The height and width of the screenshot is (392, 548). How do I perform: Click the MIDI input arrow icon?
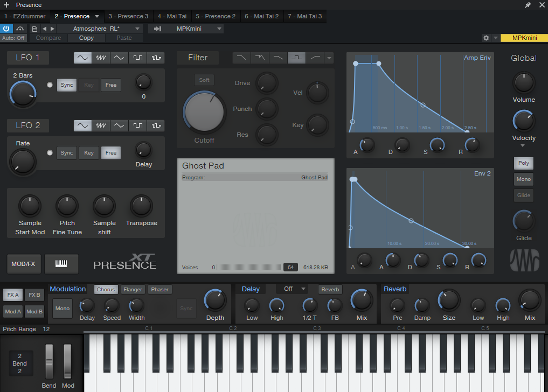[x=158, y=29]
